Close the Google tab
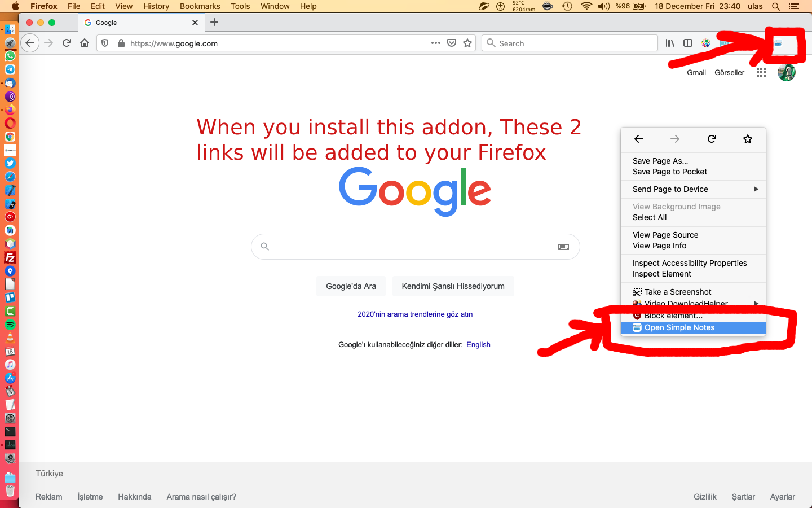 click(195, 23)
